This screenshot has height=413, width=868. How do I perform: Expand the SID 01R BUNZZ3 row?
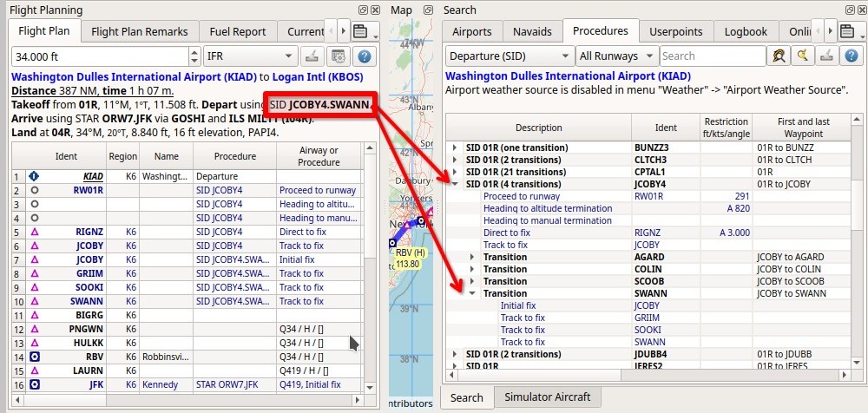[x=455, y=147]
